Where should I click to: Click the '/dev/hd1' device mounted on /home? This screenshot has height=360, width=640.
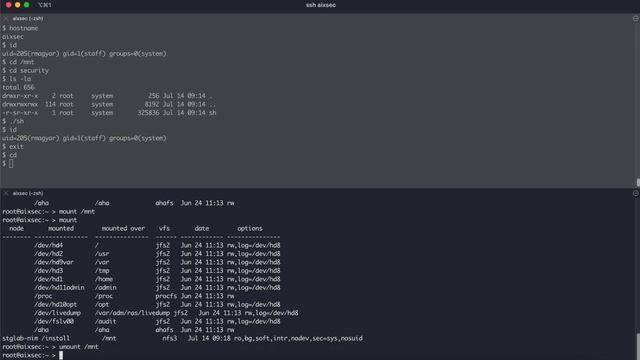(x=49, y=279)
